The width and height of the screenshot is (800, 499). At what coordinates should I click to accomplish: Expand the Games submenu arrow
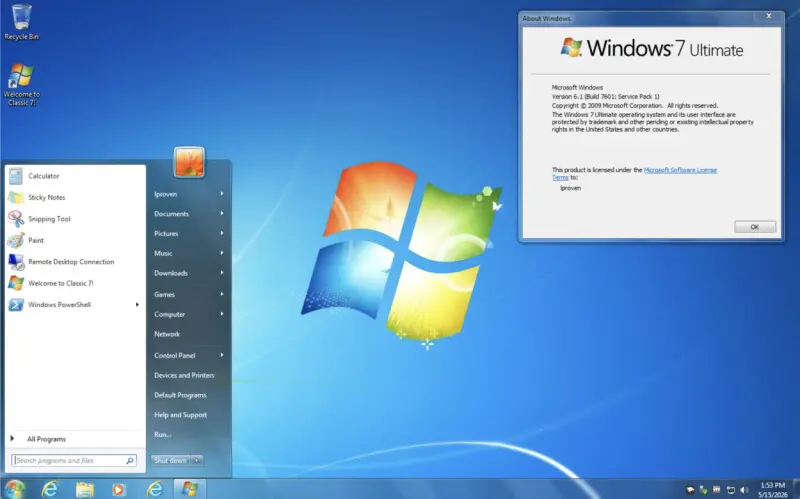coord(222,294)
